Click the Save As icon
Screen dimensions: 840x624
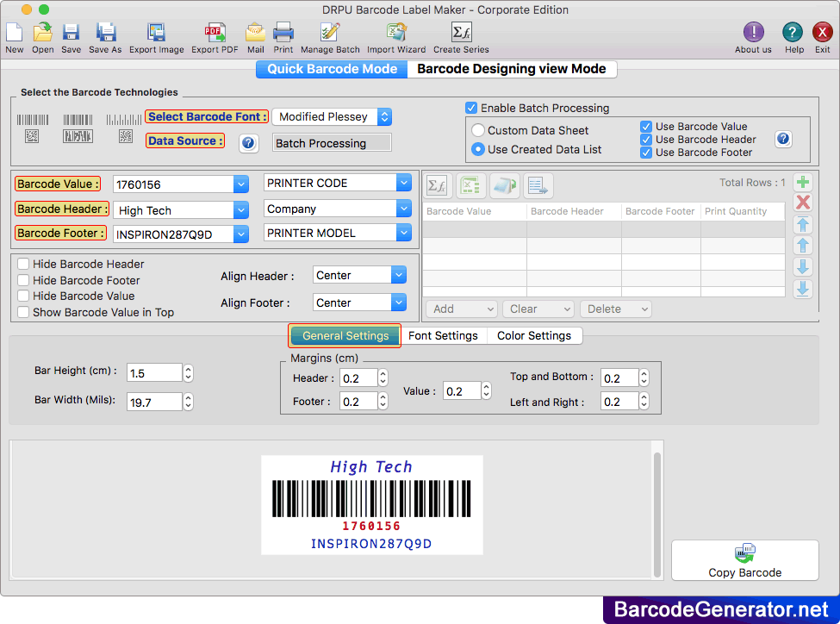pyautogui.click(x=105, y=34)
